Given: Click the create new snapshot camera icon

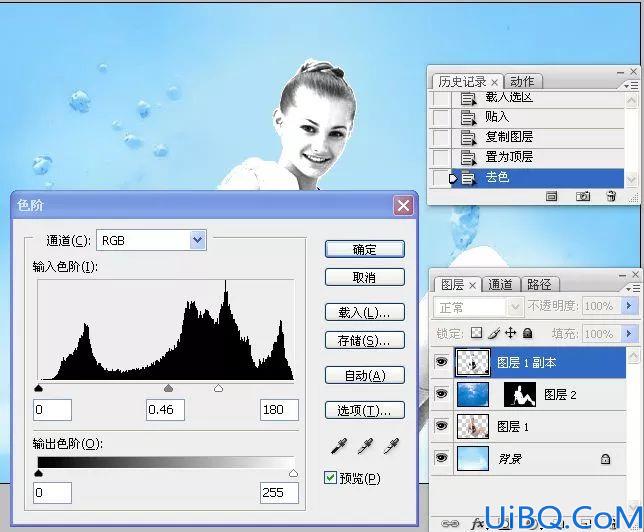Looking at the screenshot, I should [x=582, y=196].
